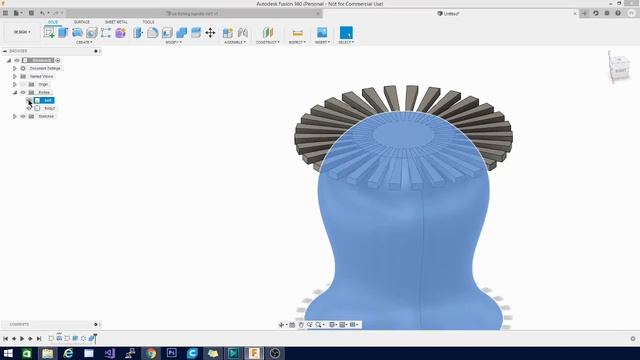
Task: Open the File menu dropdown
Action: tap(17, 13)
